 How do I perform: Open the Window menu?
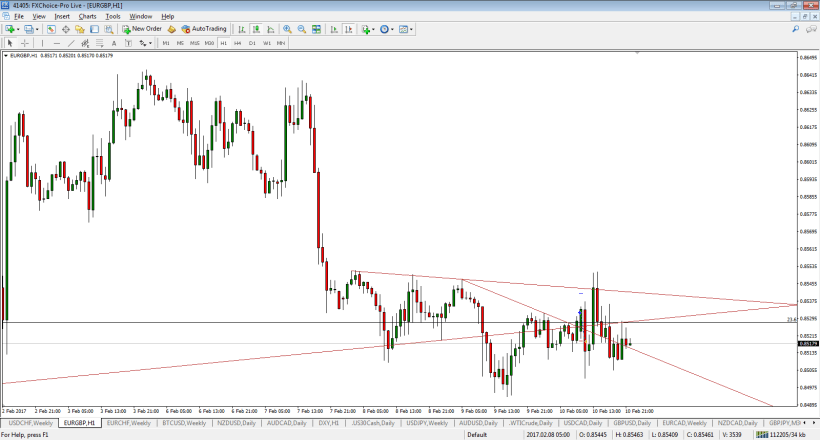[141, 17]
